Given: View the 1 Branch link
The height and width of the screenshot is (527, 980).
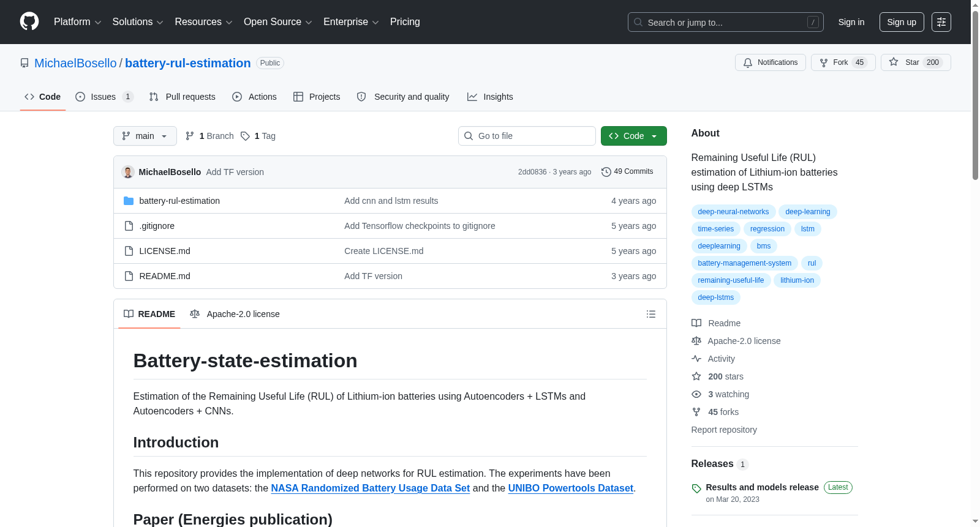Looking at the screenshot, I should click(x=209, y=136).
